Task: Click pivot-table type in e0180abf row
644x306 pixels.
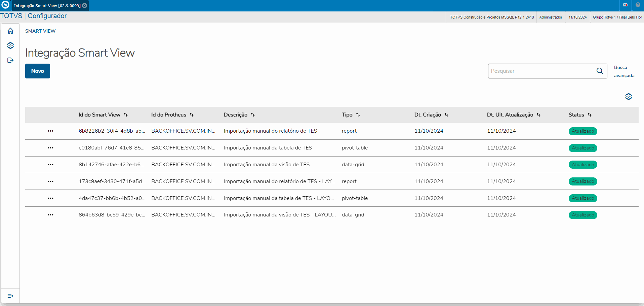Action: (x=355, y=148)
